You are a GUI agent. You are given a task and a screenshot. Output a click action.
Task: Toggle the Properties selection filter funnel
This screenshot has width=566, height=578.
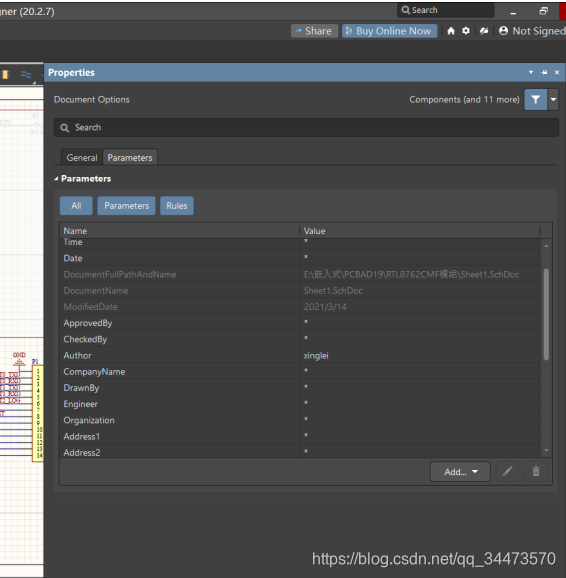click(x=535, y=100)
